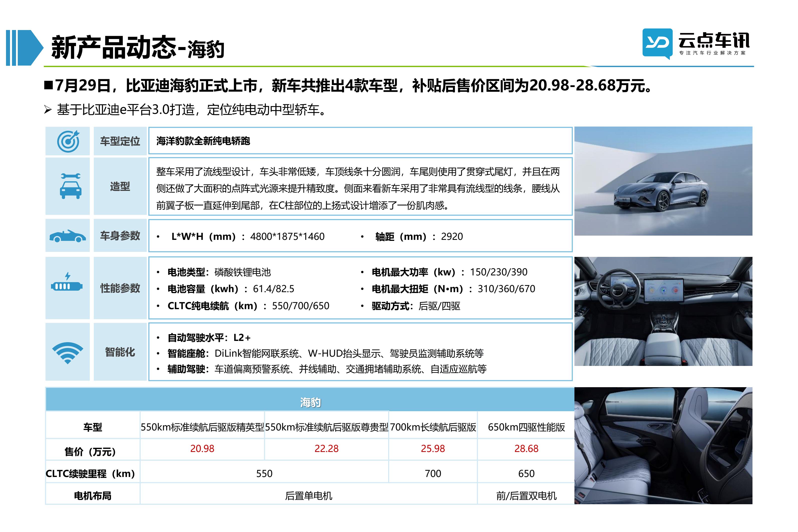Click the range value 650 in the table

tap(526, 474)
